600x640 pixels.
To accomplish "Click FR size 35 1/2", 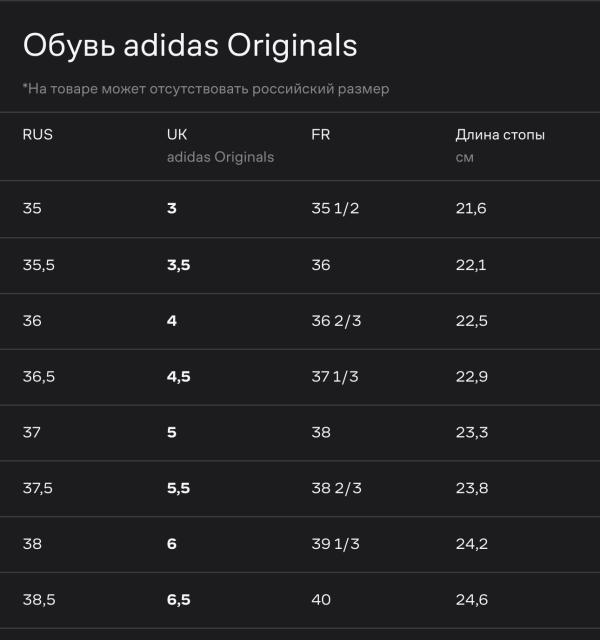I will [x=335, y=208].
